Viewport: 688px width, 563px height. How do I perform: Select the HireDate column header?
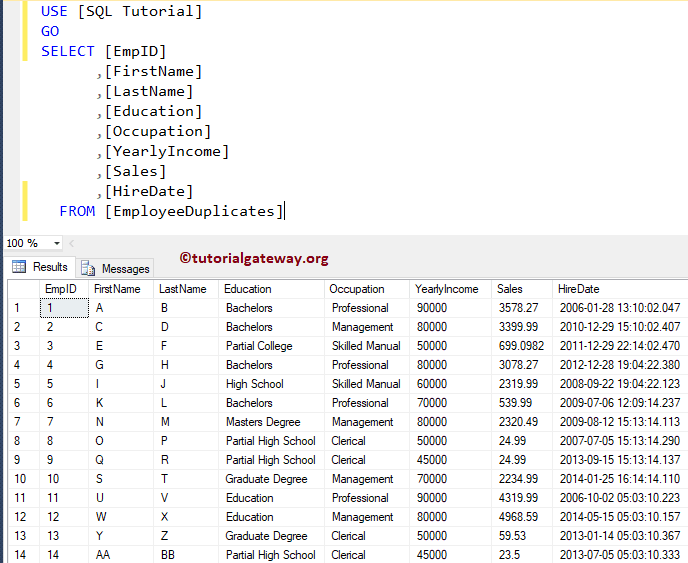coord(620,289)
